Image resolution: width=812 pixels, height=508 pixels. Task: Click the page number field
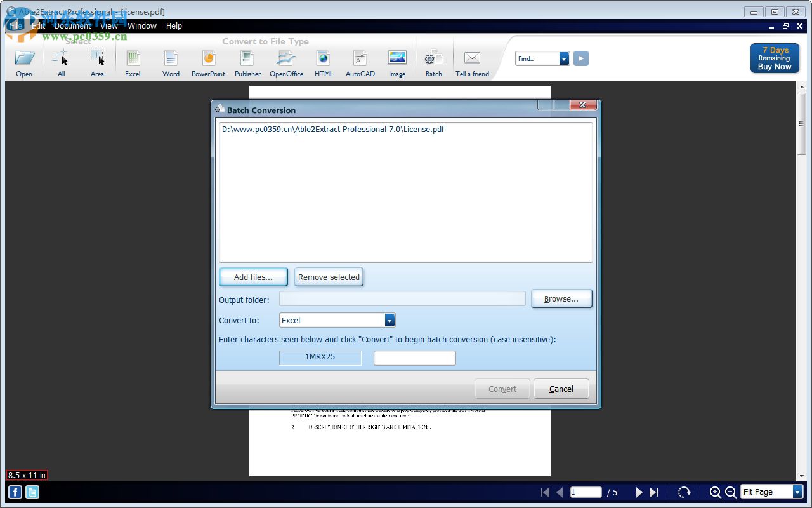586,492
